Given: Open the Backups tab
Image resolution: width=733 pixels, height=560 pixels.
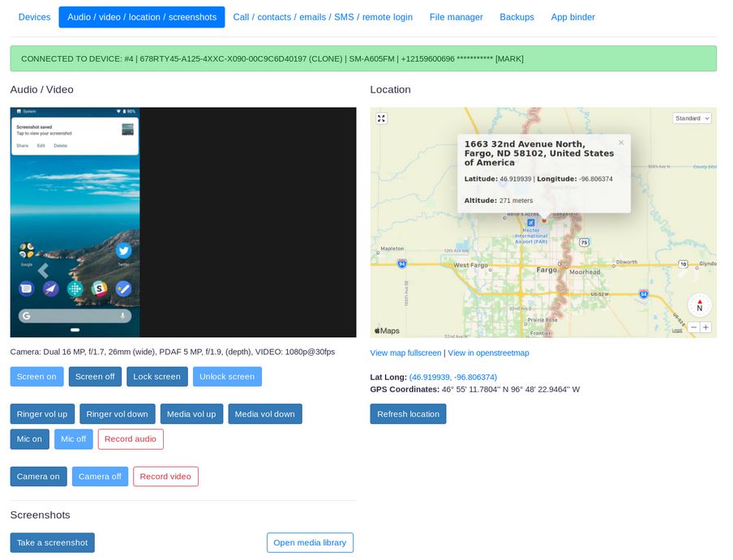Looking at the screenshot, I should pos(517,17).
